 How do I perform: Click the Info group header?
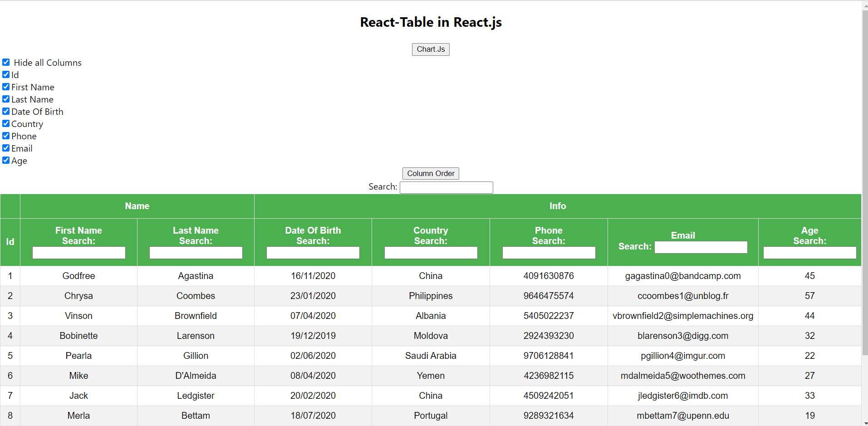pyautogui.click(x=558, y=206)
